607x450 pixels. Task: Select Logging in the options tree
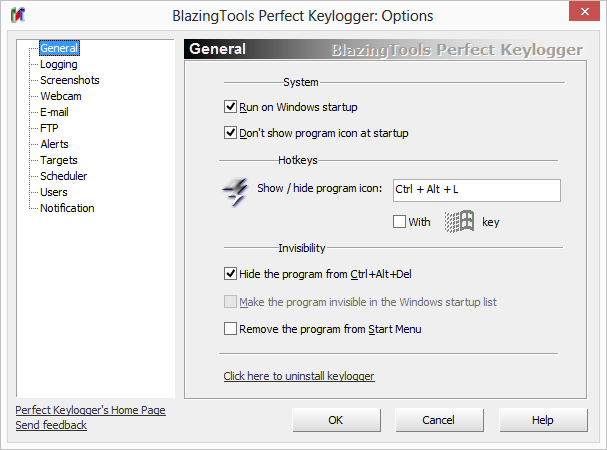58,64
